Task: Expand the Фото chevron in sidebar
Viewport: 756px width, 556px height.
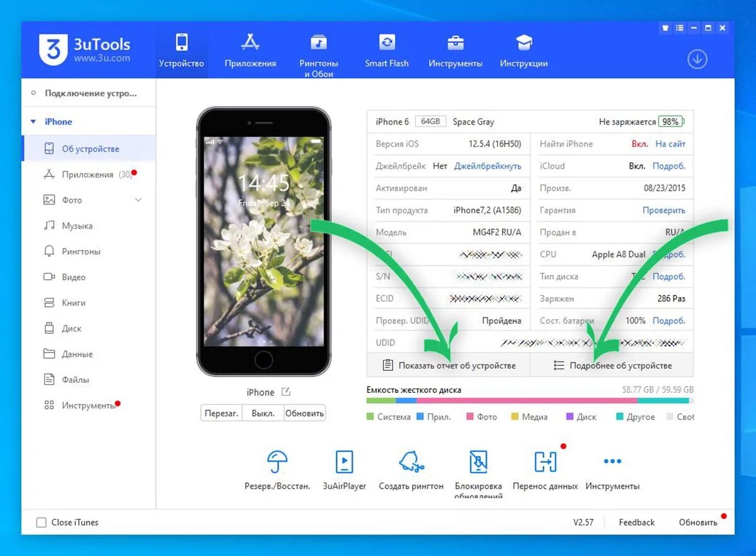Action: 139,200
